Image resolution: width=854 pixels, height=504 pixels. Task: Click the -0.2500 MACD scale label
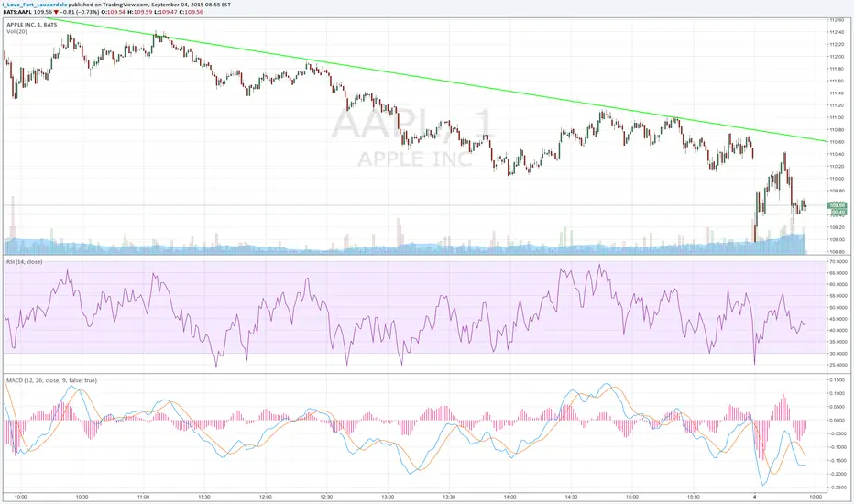[x=838, y=488]
